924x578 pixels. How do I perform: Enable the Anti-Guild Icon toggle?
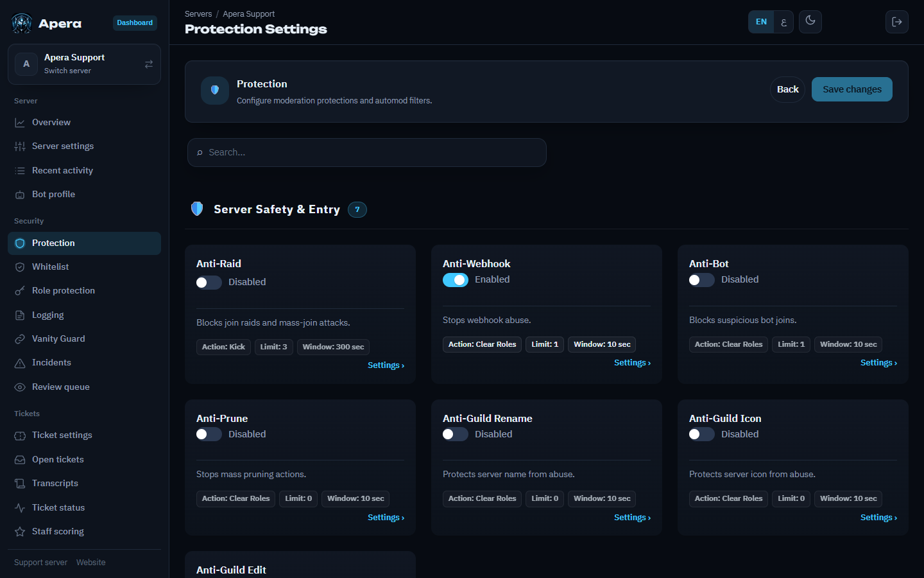pos(701,435)
